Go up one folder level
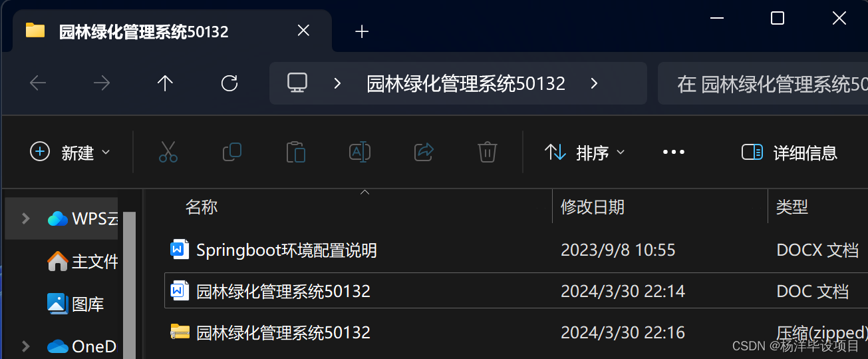 point(165,83)
